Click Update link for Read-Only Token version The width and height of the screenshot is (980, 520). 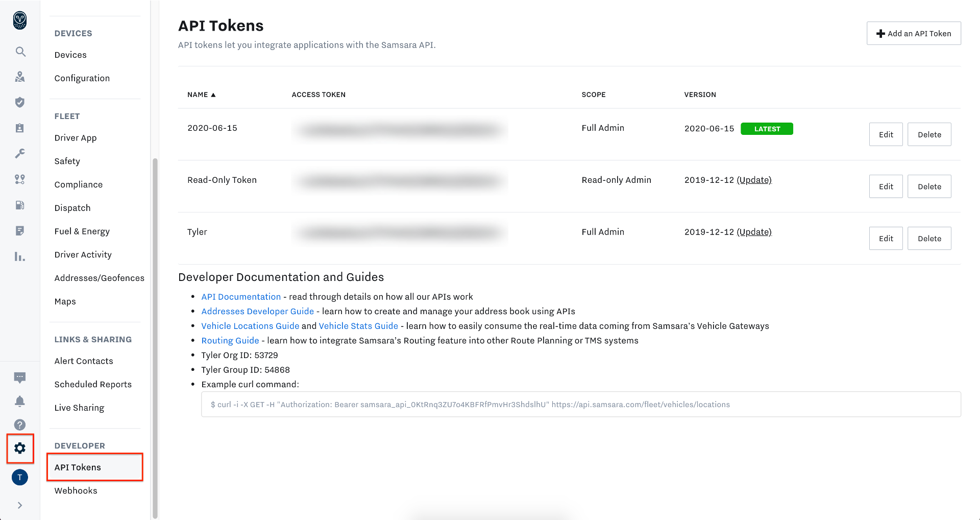754,180
